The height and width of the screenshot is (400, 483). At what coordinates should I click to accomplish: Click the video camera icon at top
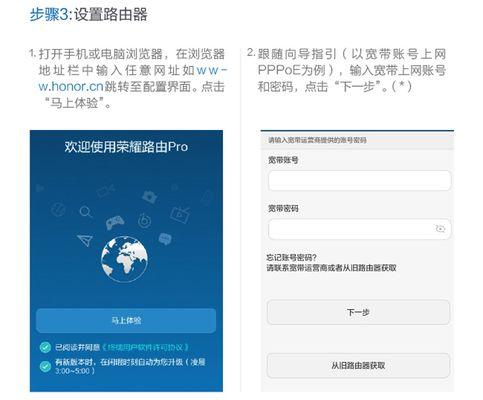[106, 191]
